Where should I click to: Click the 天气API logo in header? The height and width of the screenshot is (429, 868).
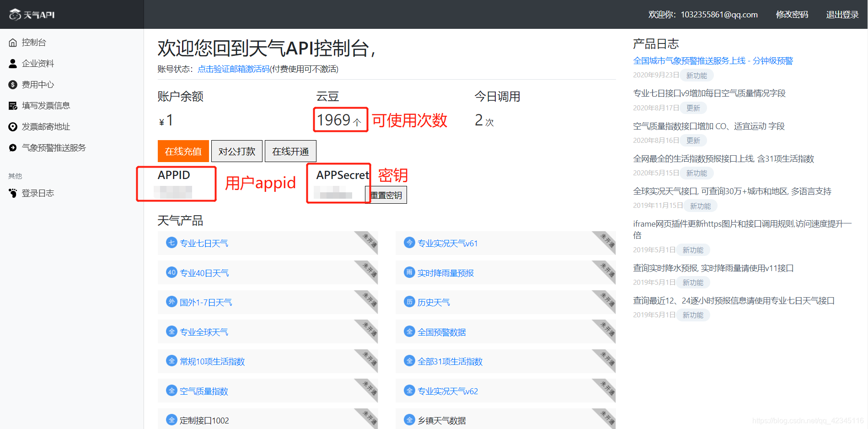click(32, 15)
